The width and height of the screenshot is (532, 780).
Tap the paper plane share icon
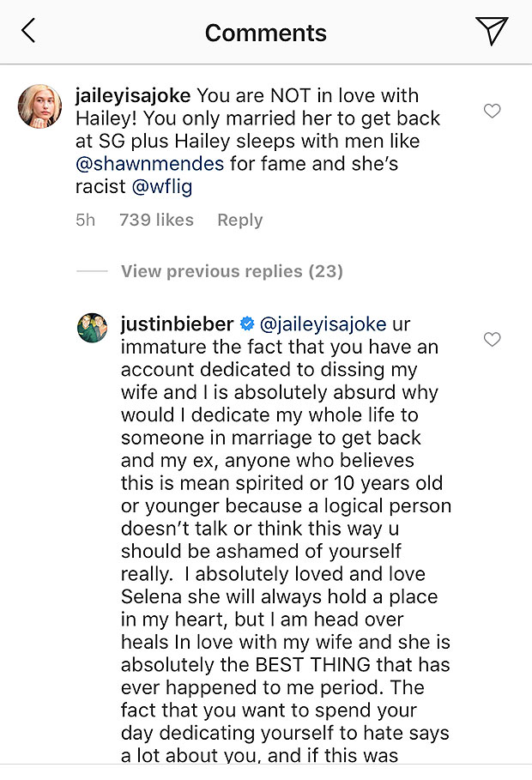point(492,31)
